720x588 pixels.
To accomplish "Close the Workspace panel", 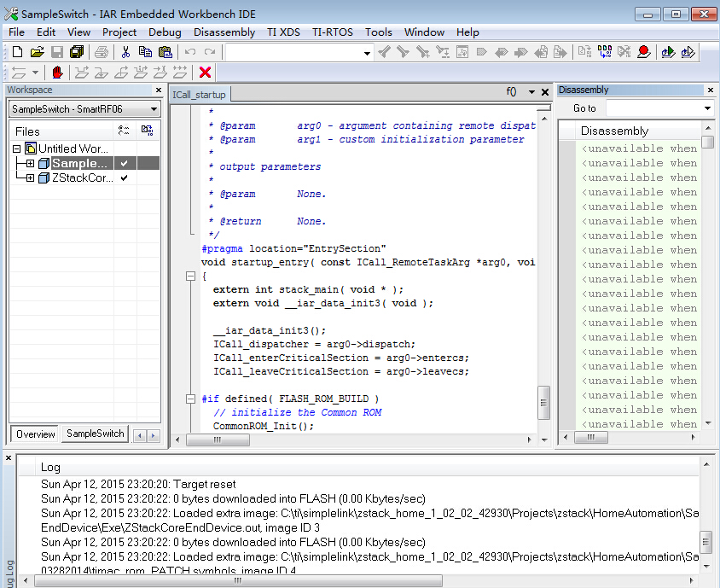I will [x=159, y=90].
